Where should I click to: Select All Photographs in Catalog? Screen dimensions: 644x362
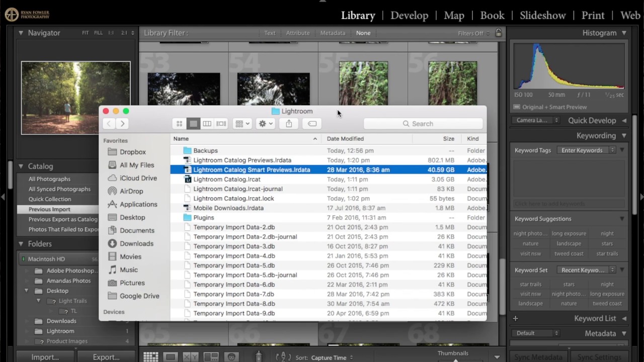49,179
